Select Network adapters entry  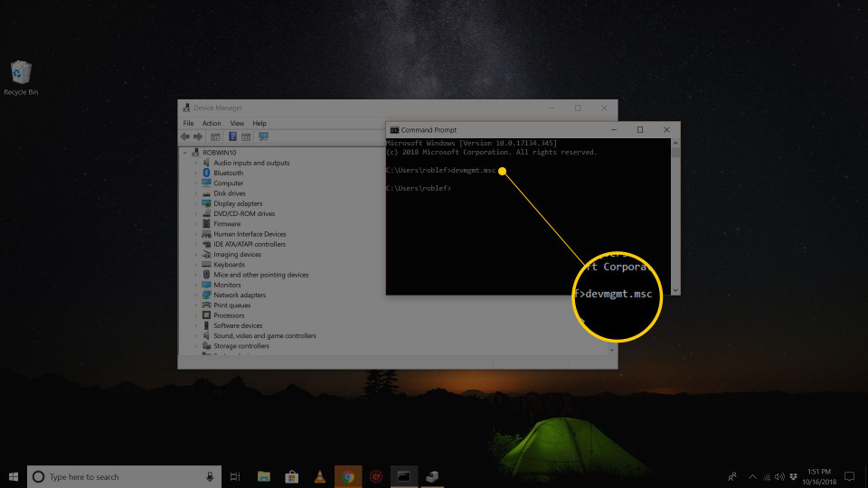(239, 296)
